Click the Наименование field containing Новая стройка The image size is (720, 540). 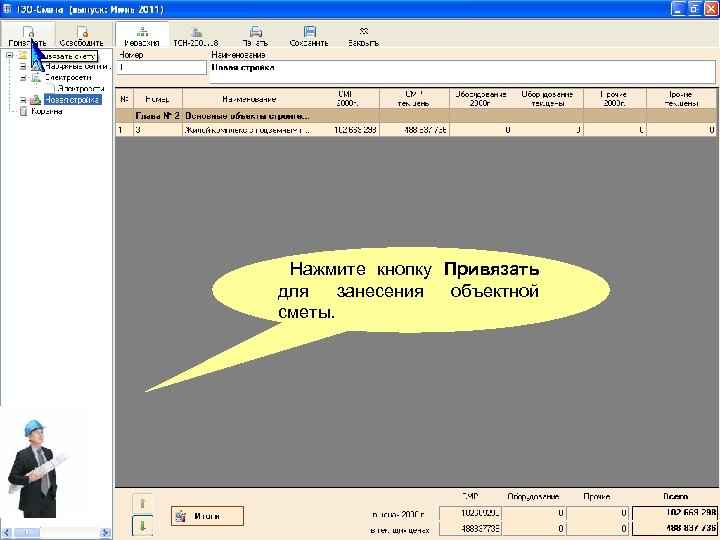point(462,72)
